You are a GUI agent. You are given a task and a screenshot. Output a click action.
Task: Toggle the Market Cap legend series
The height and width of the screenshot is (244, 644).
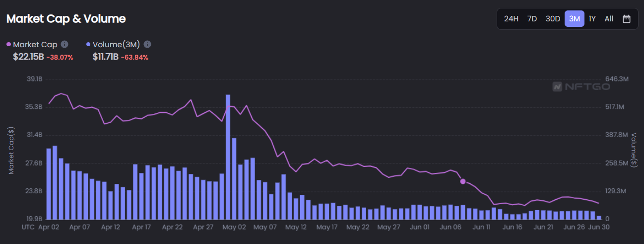pyautogui.click(x=35, y=44)
